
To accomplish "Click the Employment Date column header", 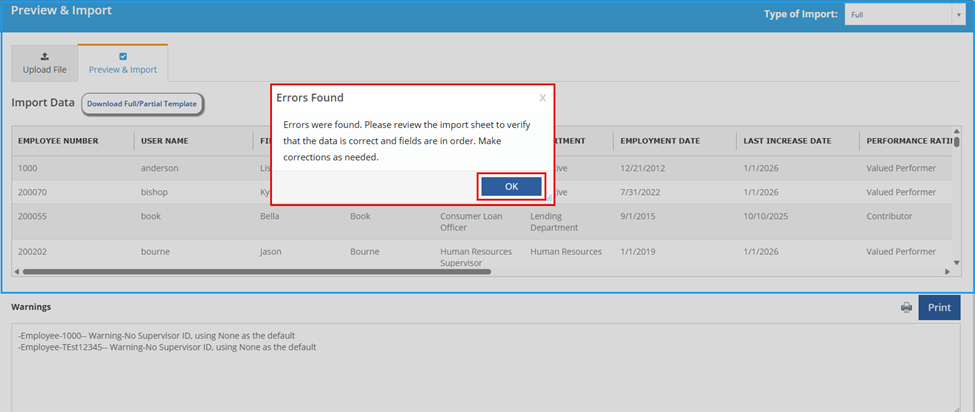I will point(660,140).
